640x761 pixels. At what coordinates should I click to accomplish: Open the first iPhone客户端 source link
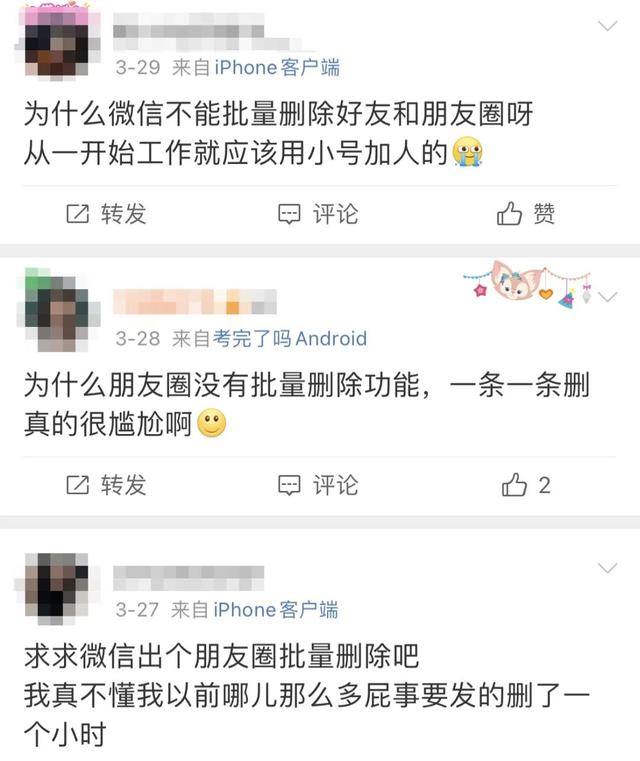coord(277,67)
